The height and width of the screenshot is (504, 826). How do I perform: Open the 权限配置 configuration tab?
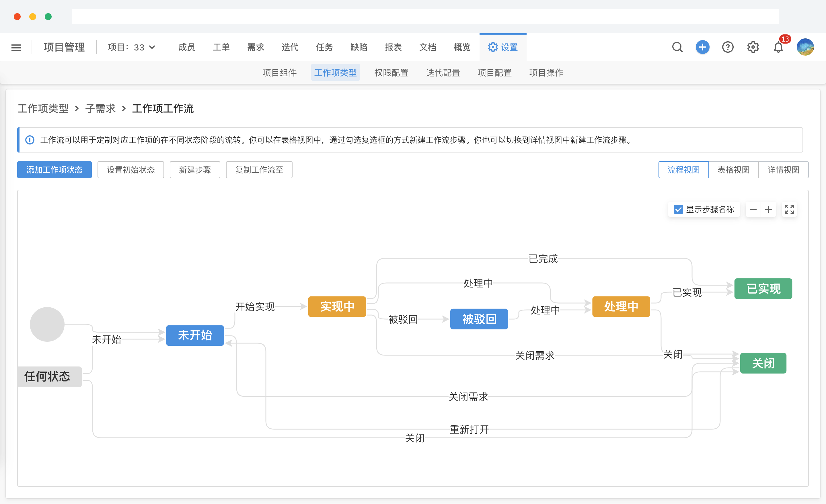[x=391, y=73]
